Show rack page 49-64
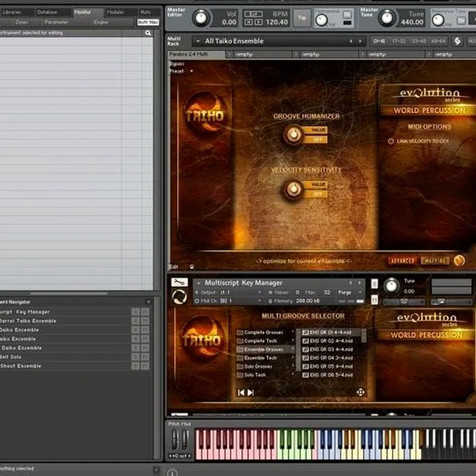Viewport: 476px width, 476px height. (x=438, y=41)
